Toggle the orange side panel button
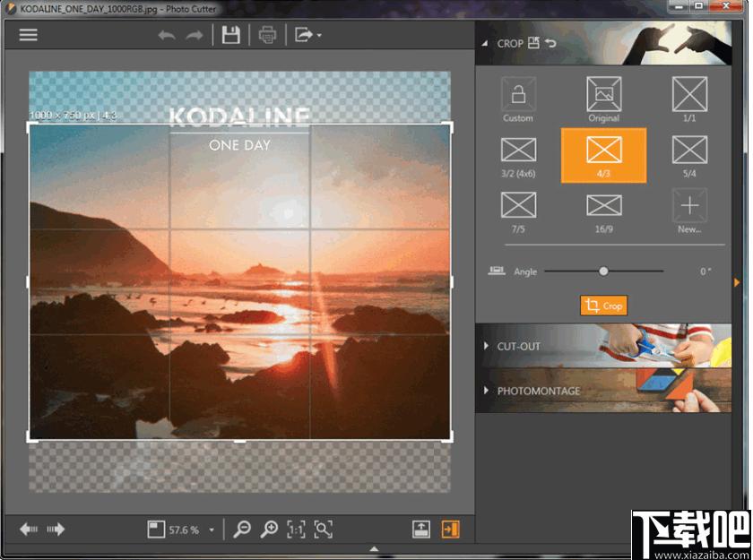Viewport: 753px width, 560px height. [450, 530]
